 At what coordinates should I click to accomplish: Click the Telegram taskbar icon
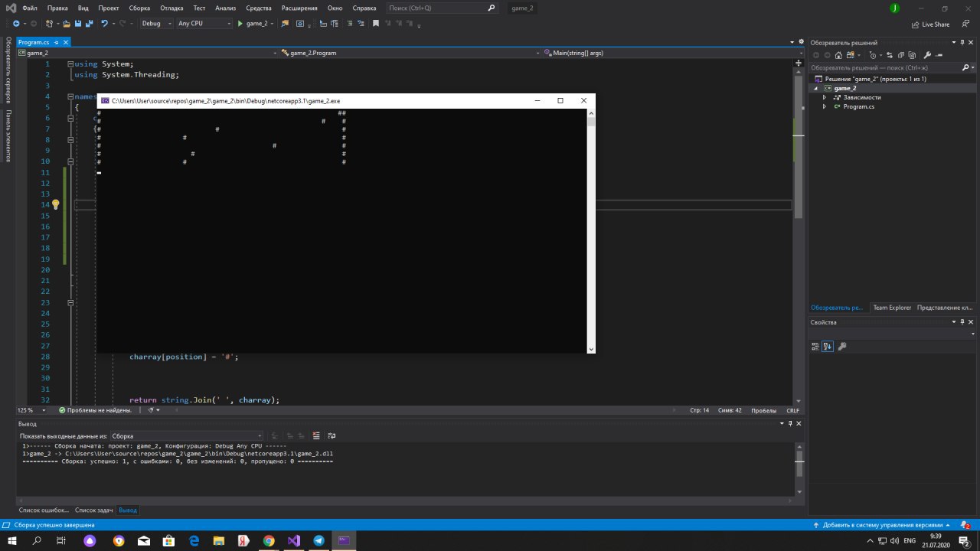tap(319, 541)
